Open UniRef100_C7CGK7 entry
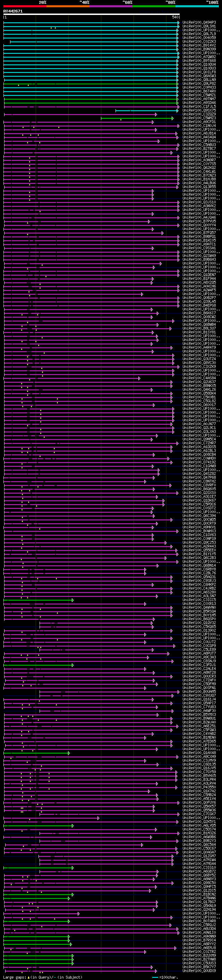 [x=199, y=814]
